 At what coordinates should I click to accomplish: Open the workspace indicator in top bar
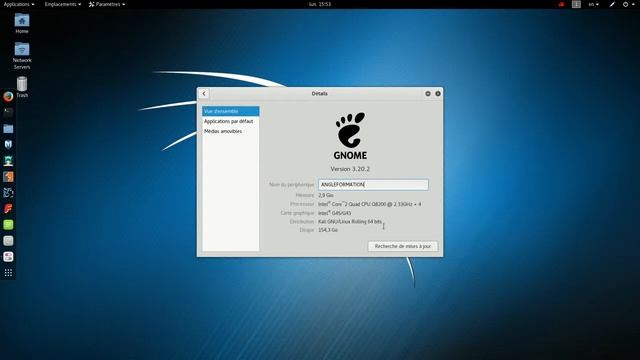pos(576,4)
